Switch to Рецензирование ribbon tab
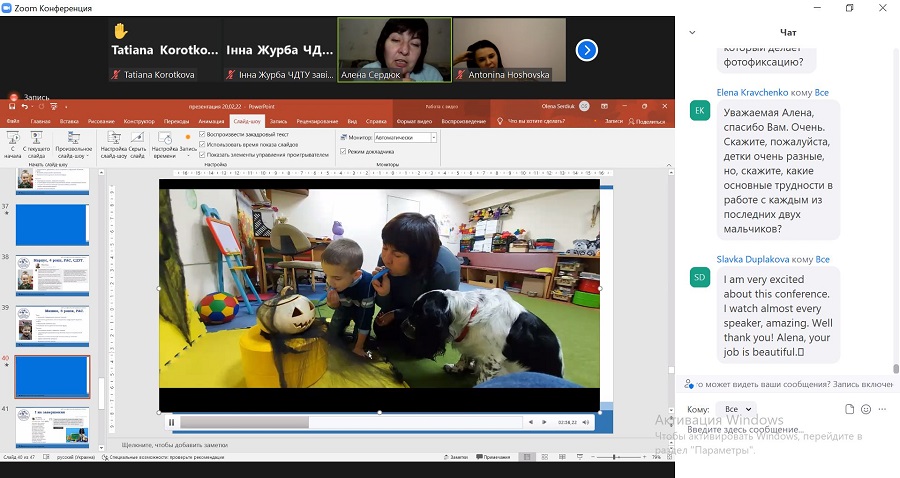 [317, 121]
